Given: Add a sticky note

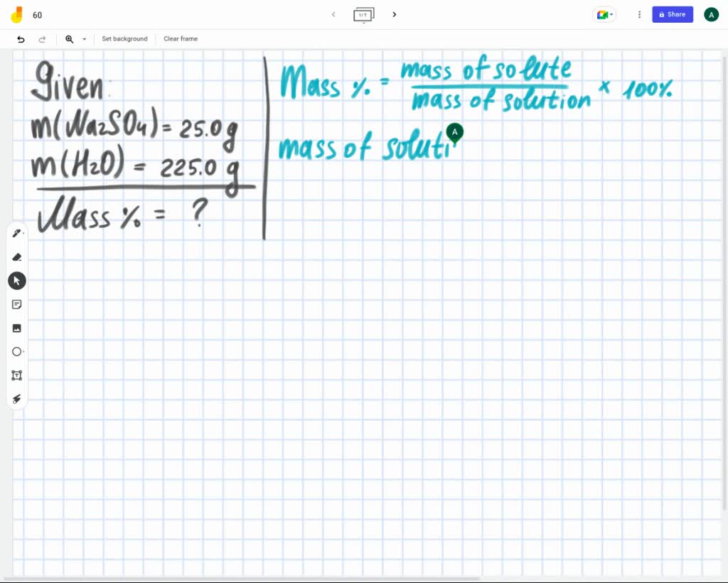Looking at the screenshot, I should click(x=16, y=304).
